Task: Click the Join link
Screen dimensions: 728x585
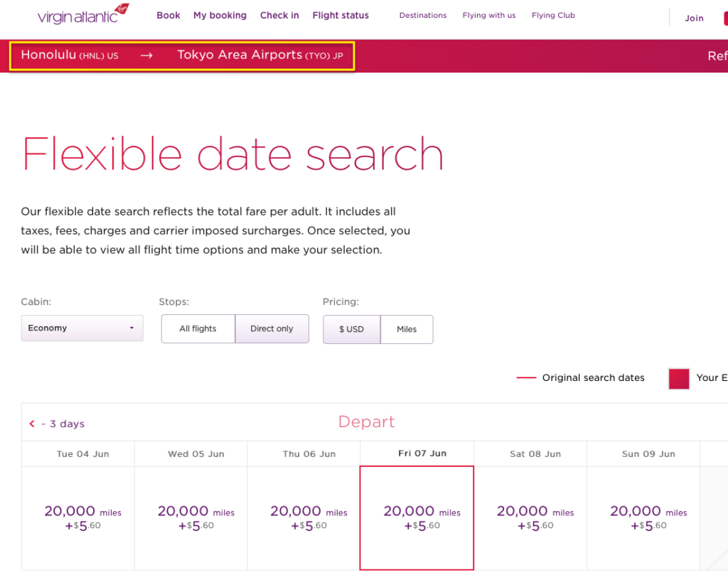Action: 694,18
